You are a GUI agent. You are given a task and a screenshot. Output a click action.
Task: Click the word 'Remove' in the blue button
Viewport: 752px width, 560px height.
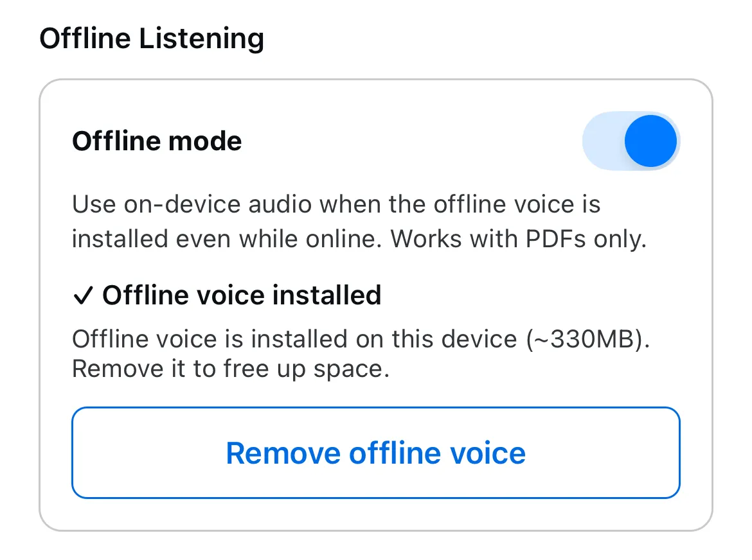282,453
